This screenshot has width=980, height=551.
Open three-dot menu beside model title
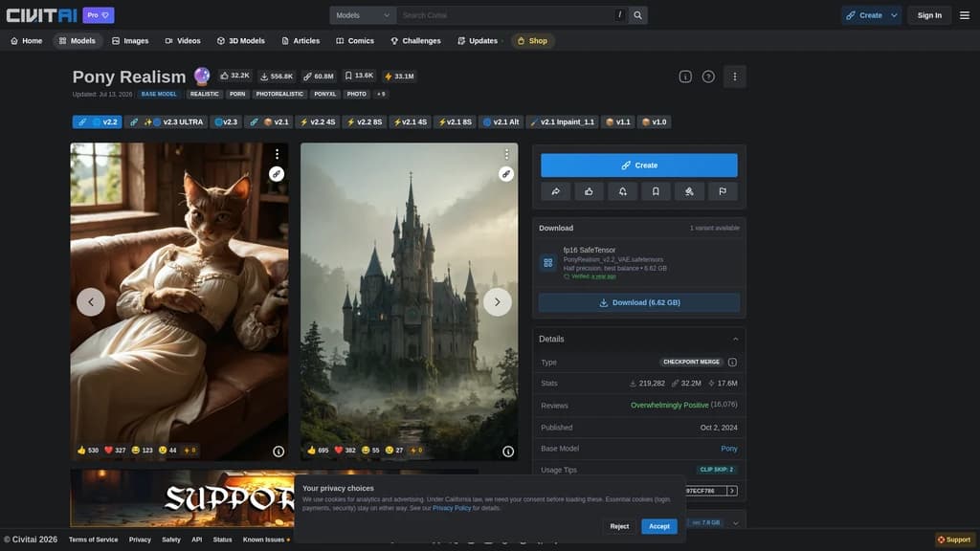point(734,77)
